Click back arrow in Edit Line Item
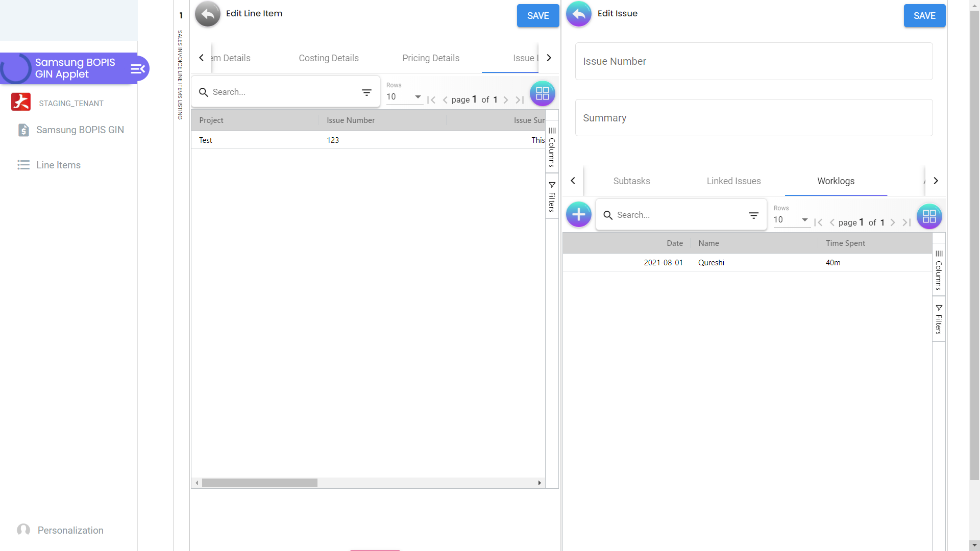Screen dimensions: 980x551 [x=207, y=14]
